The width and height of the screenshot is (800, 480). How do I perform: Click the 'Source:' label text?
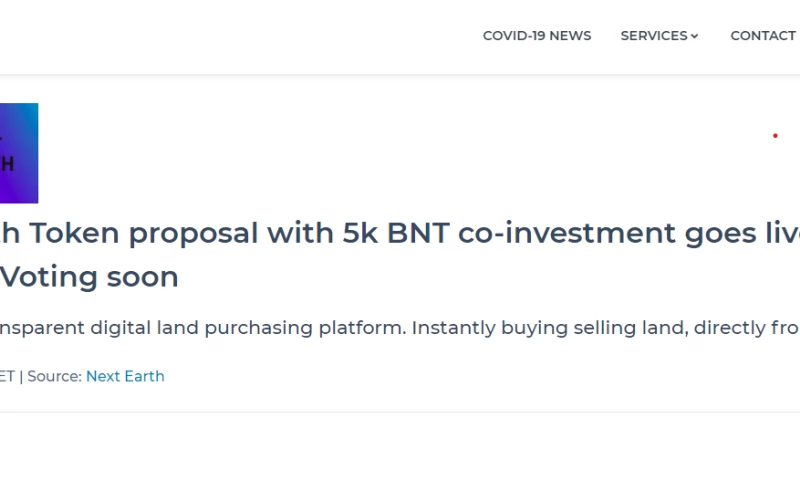click(54, 376)
